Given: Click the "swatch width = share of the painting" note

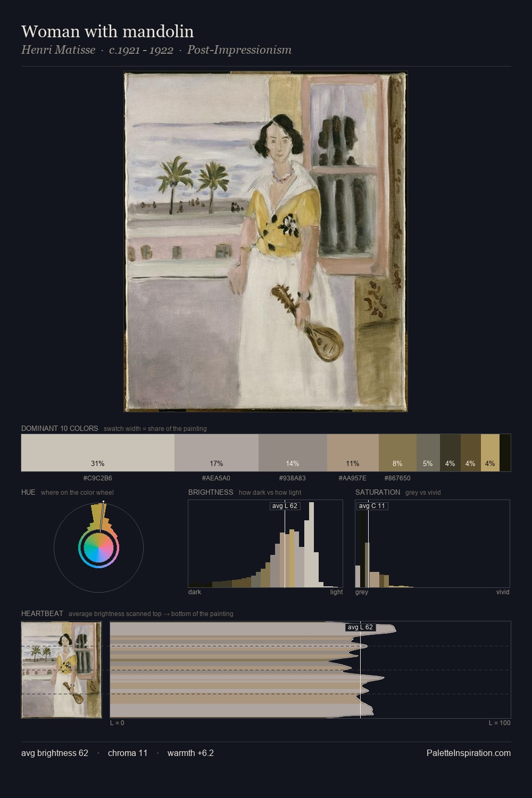Looking at the screenshot, I should click(155, 428).
